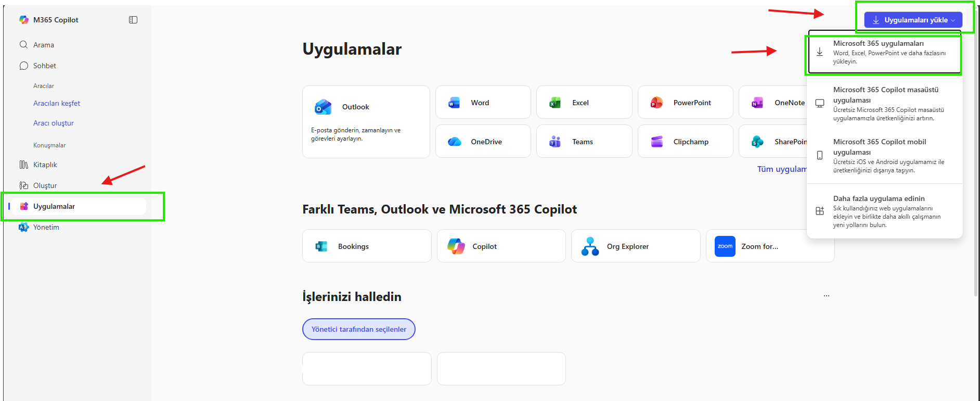980x401 pixels.
Task: Click the OneDrive app name
Action: [x=486, y=142]
